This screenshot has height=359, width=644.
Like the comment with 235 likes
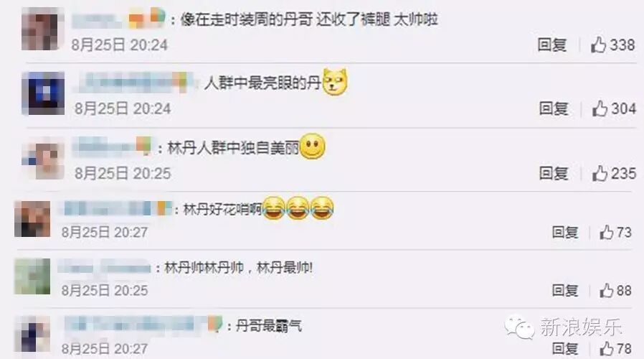click(600, 173)
